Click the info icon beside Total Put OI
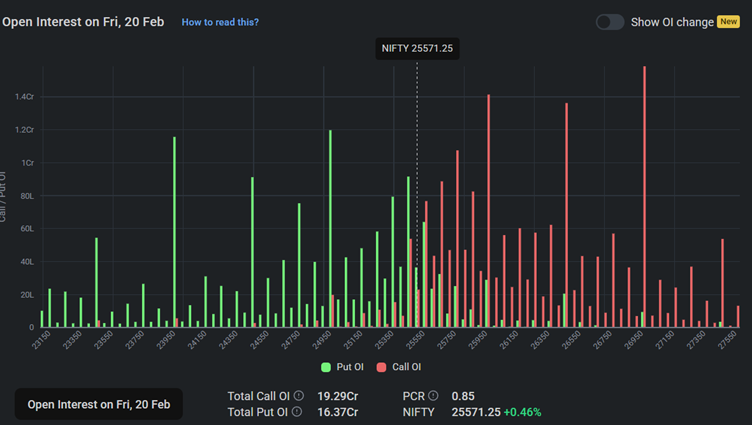The height and width of the screenshot is (425, 752). (297, 412)
